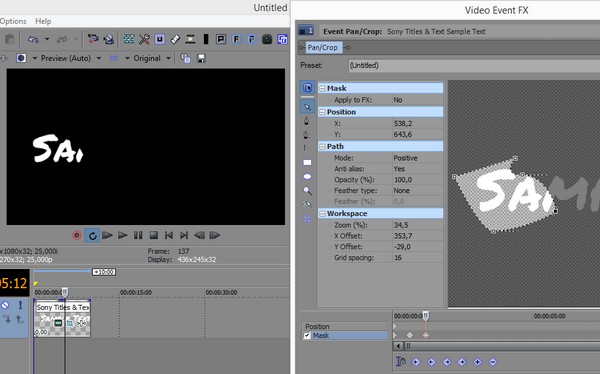
Task: Save snapshot to file icon
Action: point(201,58)
